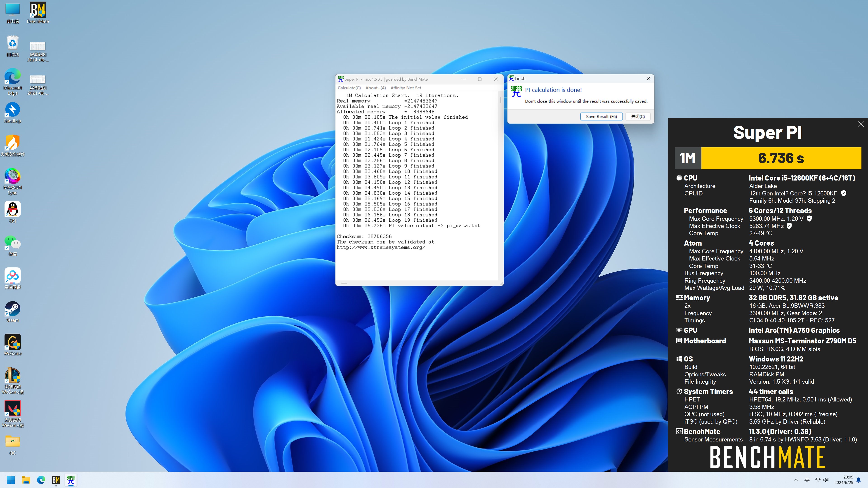Open the volume speaker tray icon

click(826, 480)
